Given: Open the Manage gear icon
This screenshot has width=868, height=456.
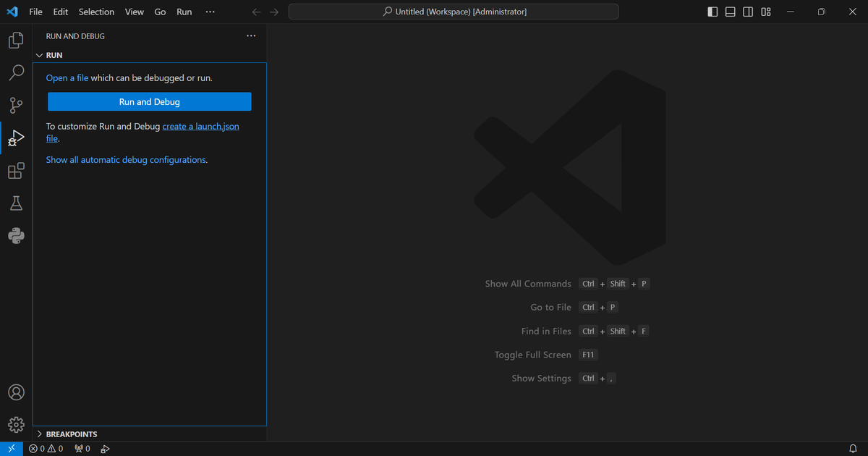Looking at the screenshot, I should (16, 425).
